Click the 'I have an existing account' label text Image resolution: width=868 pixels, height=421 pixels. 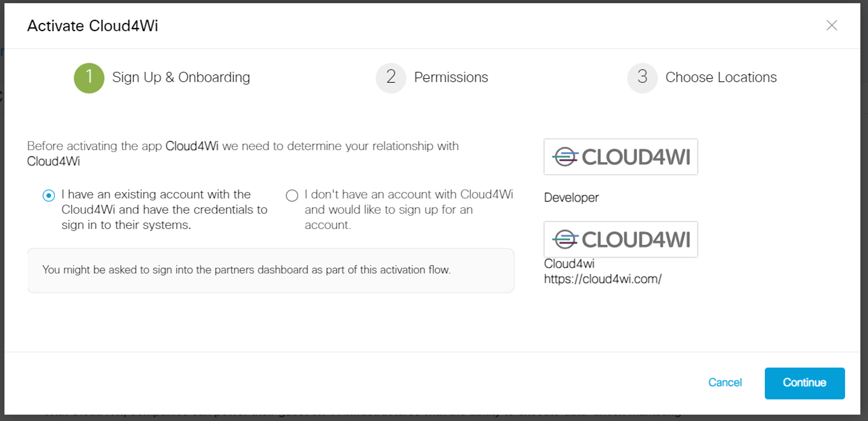click(x=165, y=209)
